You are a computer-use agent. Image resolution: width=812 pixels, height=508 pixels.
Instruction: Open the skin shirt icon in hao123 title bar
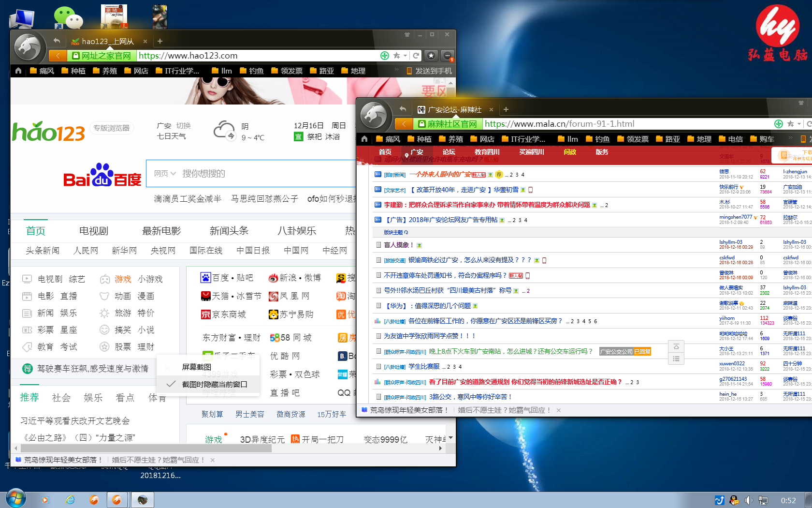(407, 35)
